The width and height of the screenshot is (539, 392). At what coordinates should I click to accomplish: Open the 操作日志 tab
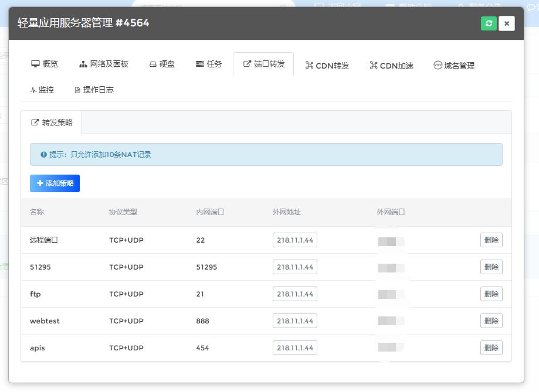94,90
